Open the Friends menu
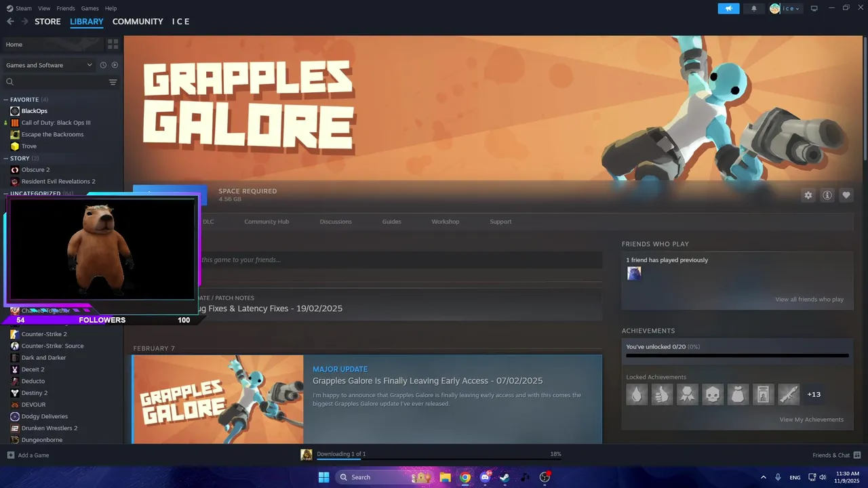The width and height of the screenshot is (868, 488). pyautogui.click(x=66, y=8)
